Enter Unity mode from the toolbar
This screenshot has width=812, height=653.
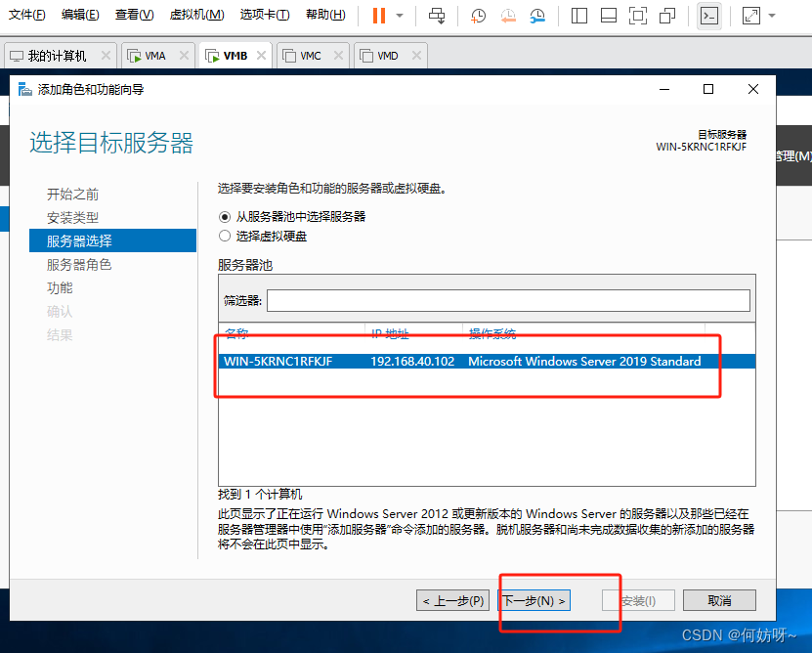[667, 16]
